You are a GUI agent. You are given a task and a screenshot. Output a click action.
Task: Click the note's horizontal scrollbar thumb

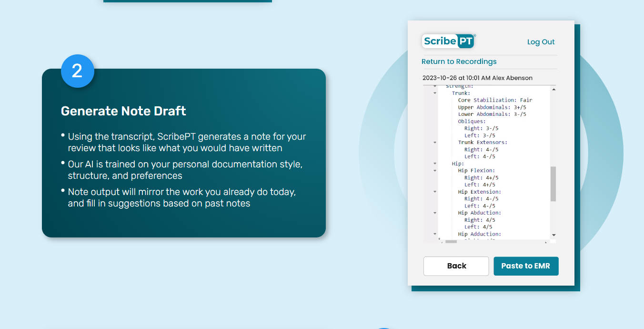pos(451,242)
